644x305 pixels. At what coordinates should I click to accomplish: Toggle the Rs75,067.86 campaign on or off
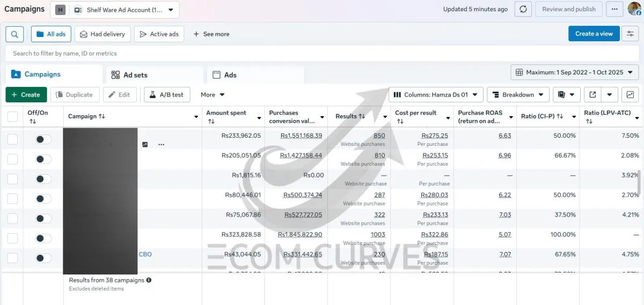pos(43,218)
